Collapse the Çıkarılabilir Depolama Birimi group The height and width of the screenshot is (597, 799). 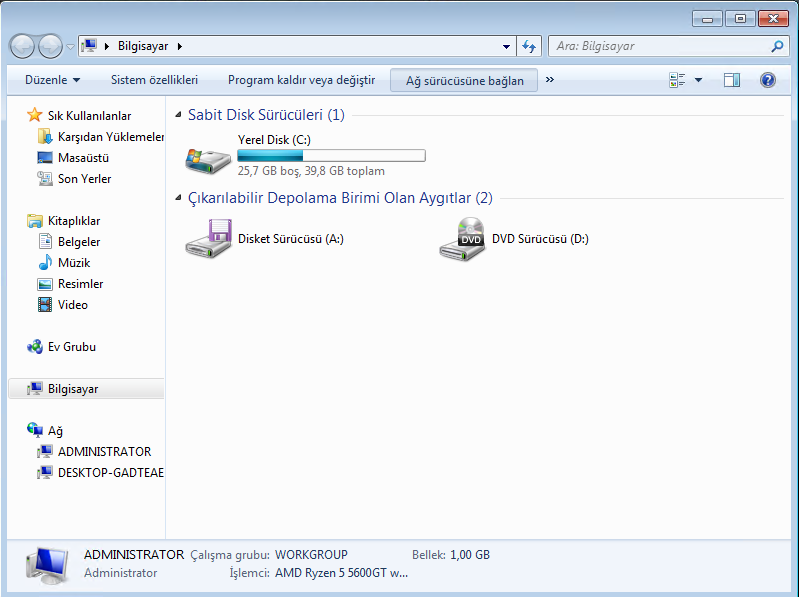pos(178,198)
